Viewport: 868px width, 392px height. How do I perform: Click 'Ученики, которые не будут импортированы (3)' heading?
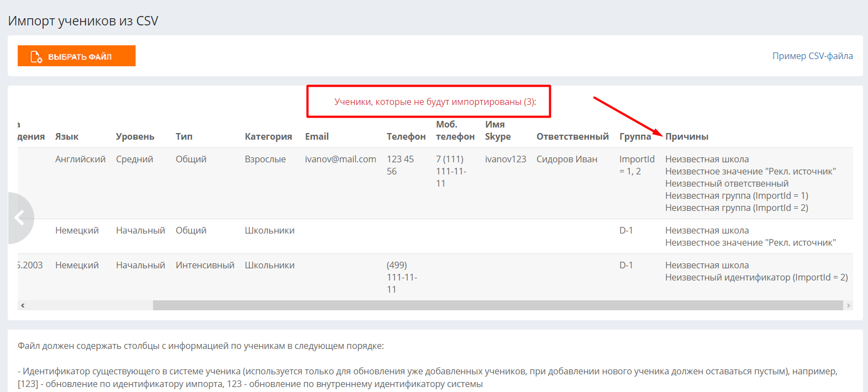[x=435, y=102]
